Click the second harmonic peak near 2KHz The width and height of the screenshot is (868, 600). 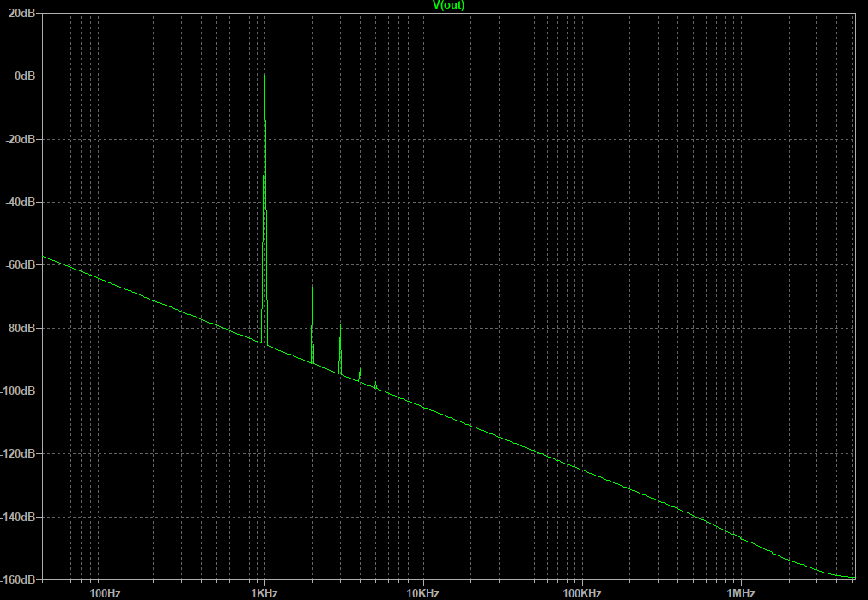point(313,288)
